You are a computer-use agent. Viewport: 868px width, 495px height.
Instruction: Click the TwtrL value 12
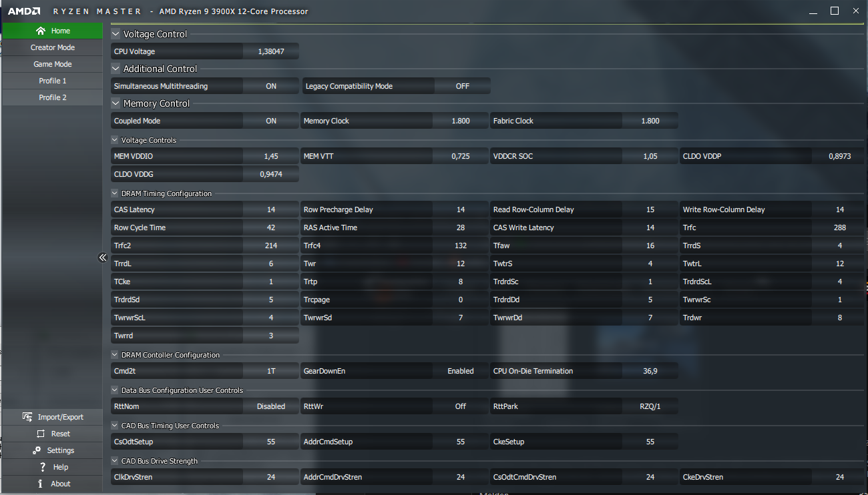click(840, 264)
